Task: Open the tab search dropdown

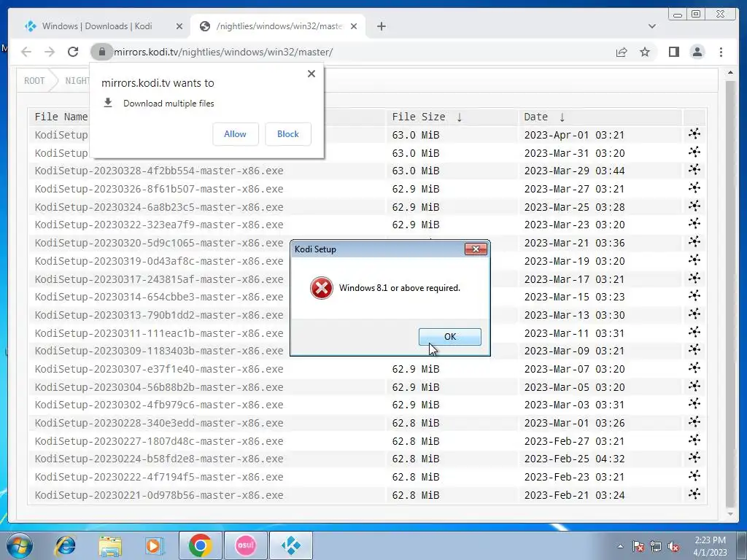Action: (x=651, y=27)
